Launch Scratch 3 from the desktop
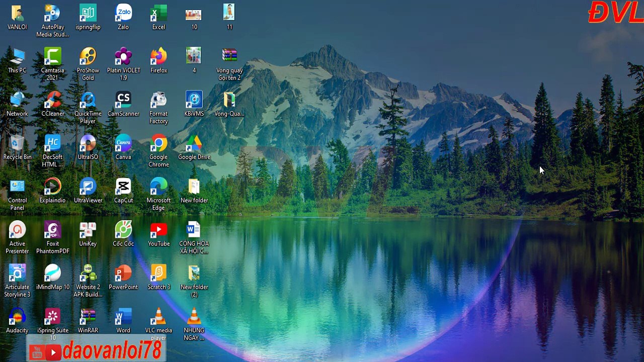 [x=158, y=273]
